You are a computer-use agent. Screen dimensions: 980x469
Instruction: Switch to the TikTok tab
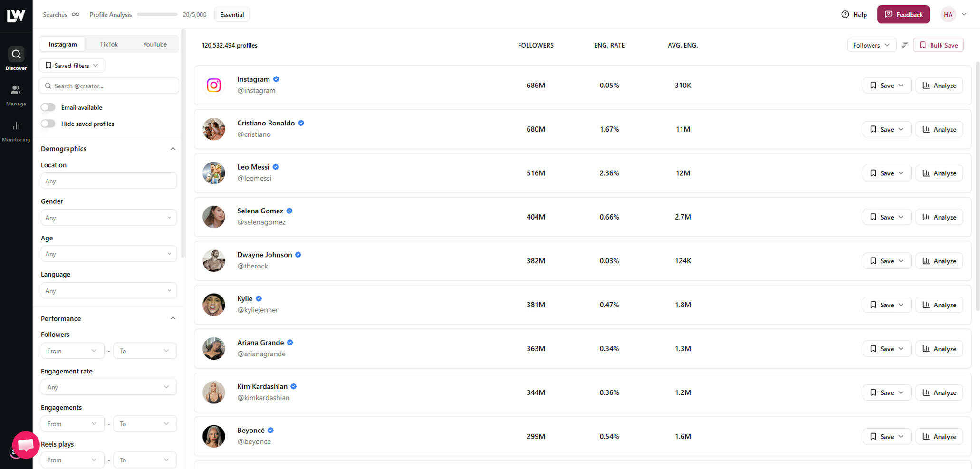(x=109, y=44)
